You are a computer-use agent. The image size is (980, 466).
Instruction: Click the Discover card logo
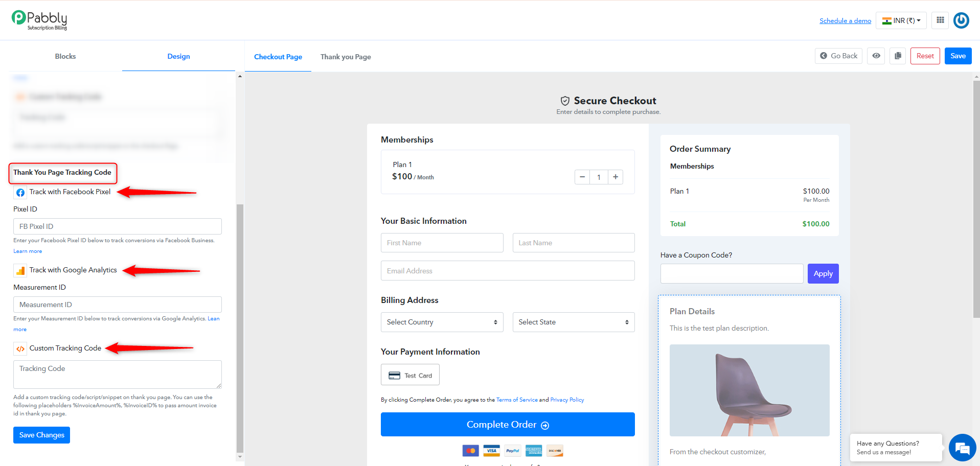click(555, 451)
